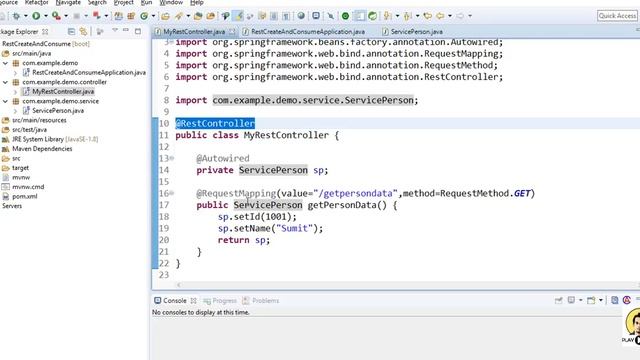Collapse the com.example.demo package
This screenshot has height=360, width=640.
point(5,63)
